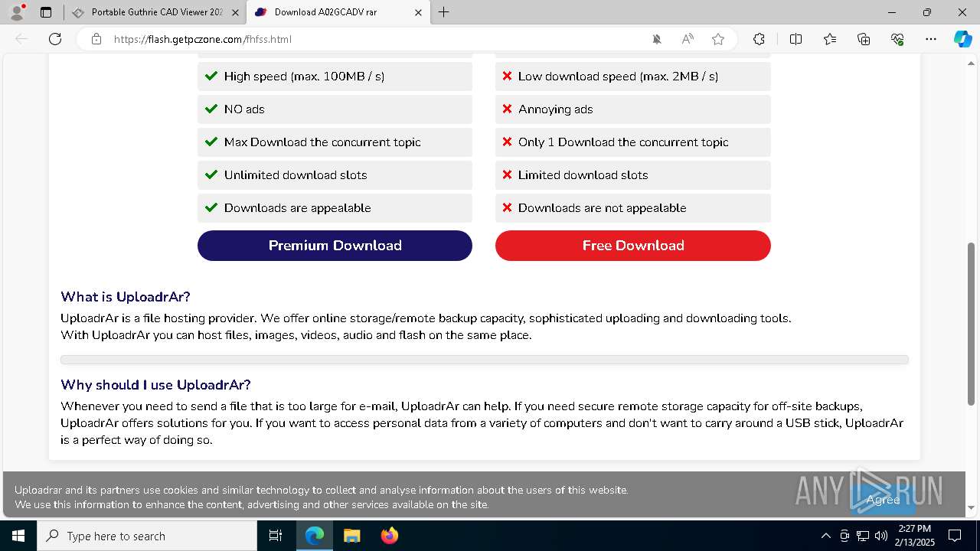980x551 pixels.
Task: Click the blocked notifications bell icon
Action: pos(657,39)
